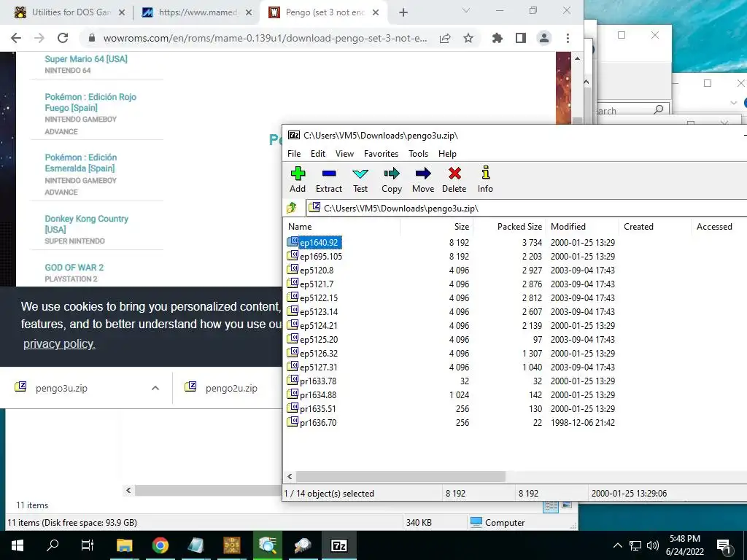Screen dimensions: 747x560
Task: Bookmark this page with the star icon
Action: click(x=468, y=38)
